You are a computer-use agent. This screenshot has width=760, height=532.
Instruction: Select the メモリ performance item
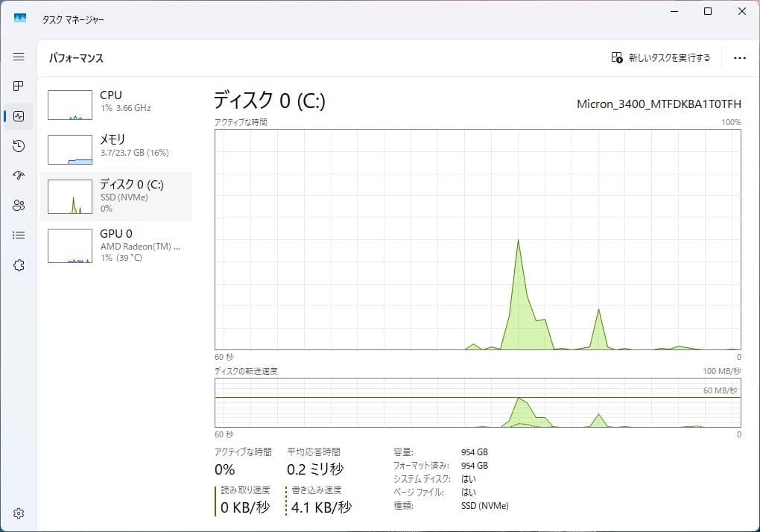116,149
